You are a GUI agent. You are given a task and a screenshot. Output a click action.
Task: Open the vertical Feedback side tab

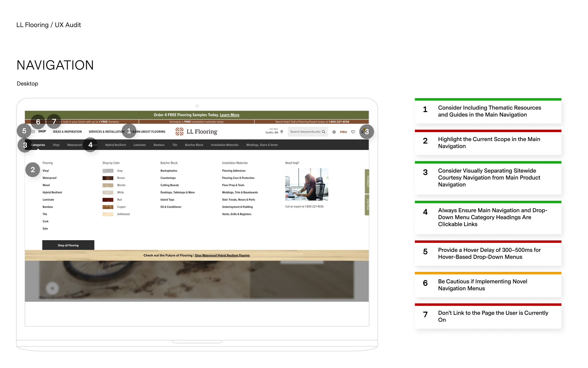pyautogui.click(x=367, y=181)
